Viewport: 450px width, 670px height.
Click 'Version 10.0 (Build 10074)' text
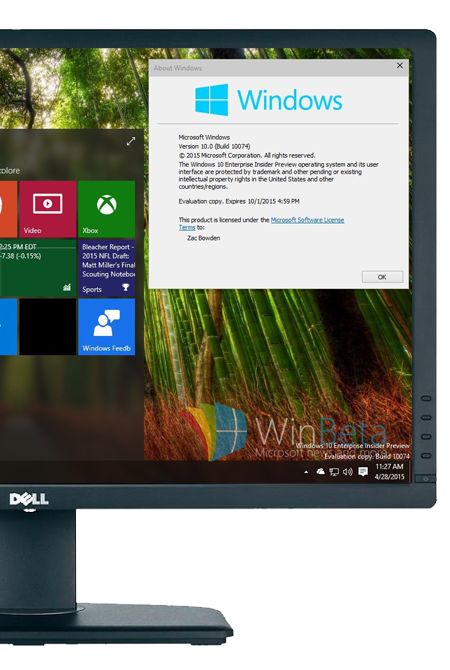pos(214,146)
